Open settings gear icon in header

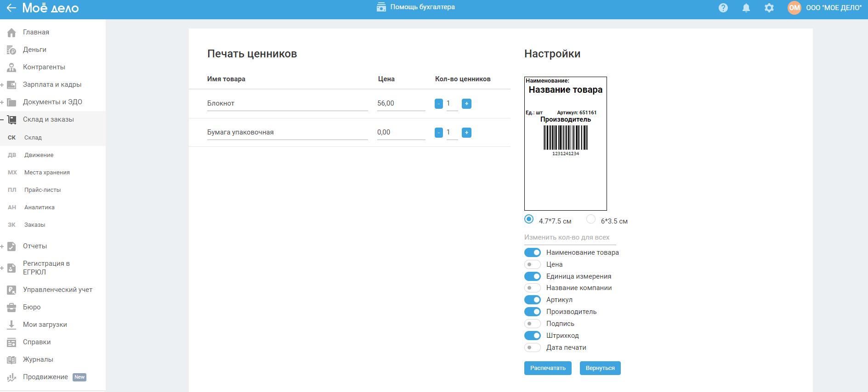click(769, 8)
